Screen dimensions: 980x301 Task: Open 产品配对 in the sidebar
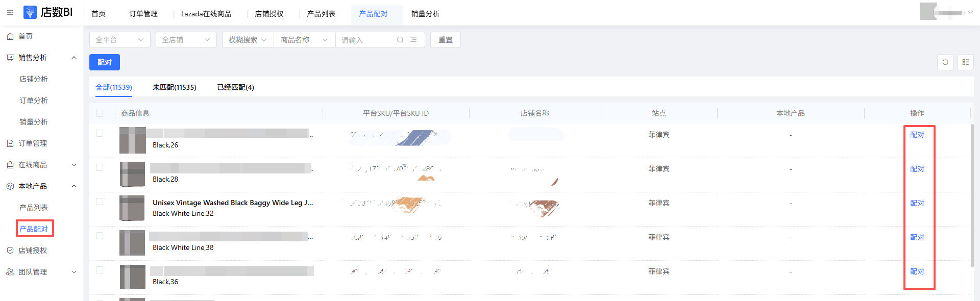[x=34, y=229]
